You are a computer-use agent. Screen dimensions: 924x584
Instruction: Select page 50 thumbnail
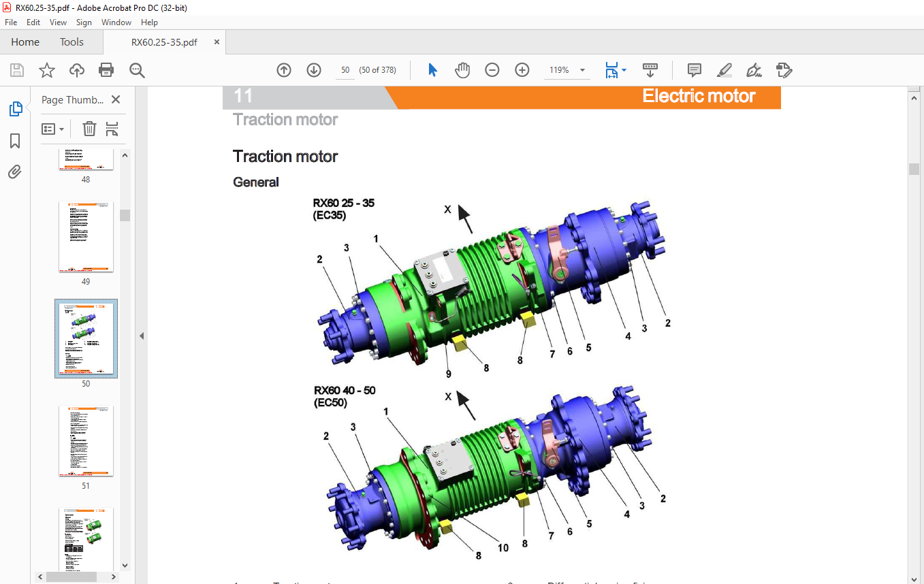point(86,338)
